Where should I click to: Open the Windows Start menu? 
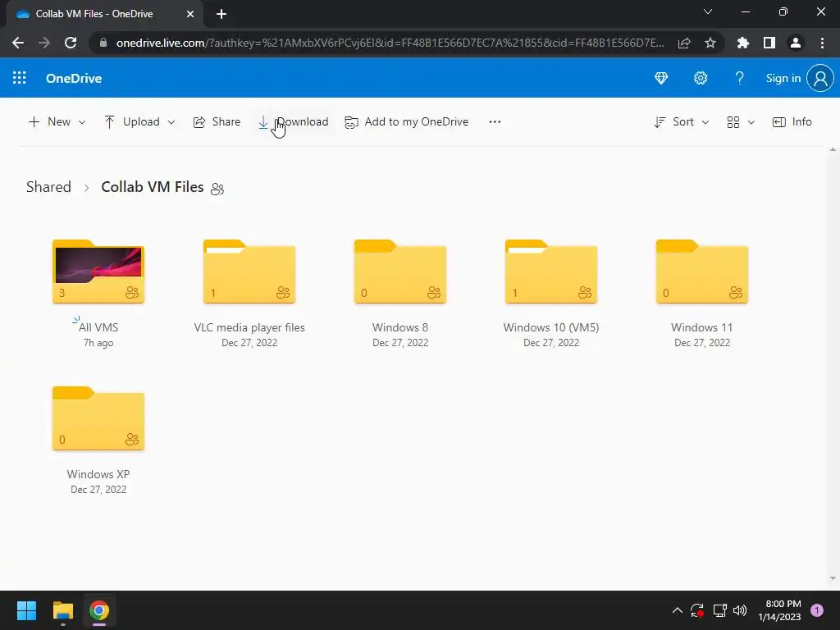pyautogui.click(x=26, y=610)
